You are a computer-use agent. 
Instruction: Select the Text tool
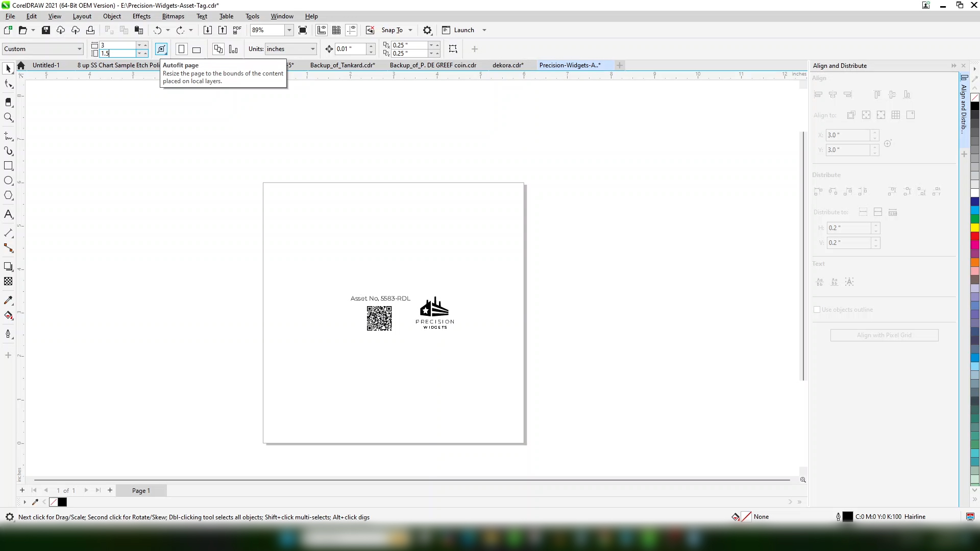pyautogui.click(x=8, y=214)
